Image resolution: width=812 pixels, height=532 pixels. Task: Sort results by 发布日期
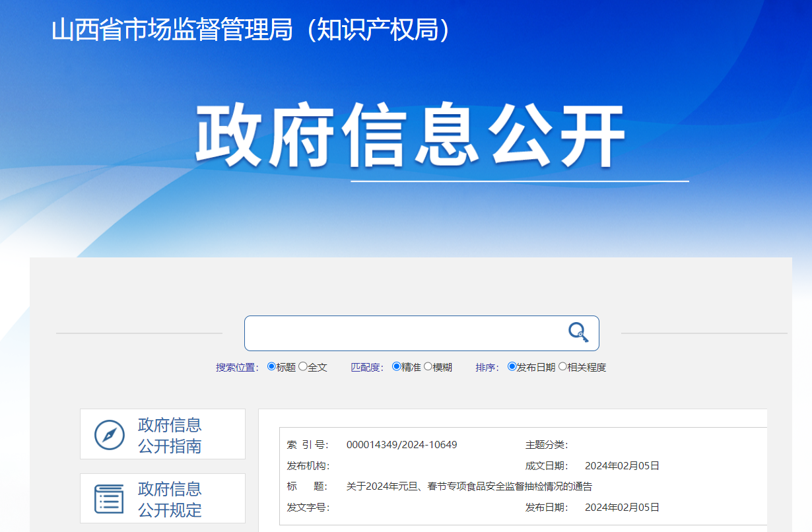point(512,367)
